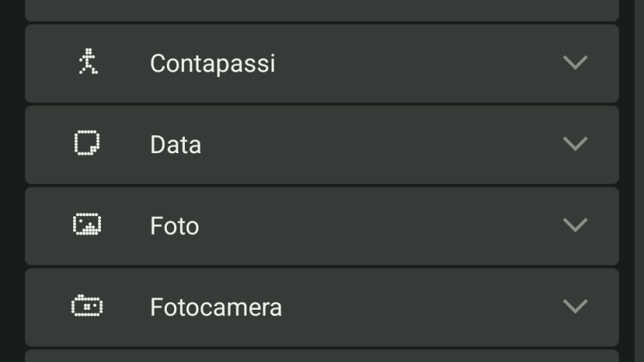Select the Fotocamera label text

click(x=216, y=307)
